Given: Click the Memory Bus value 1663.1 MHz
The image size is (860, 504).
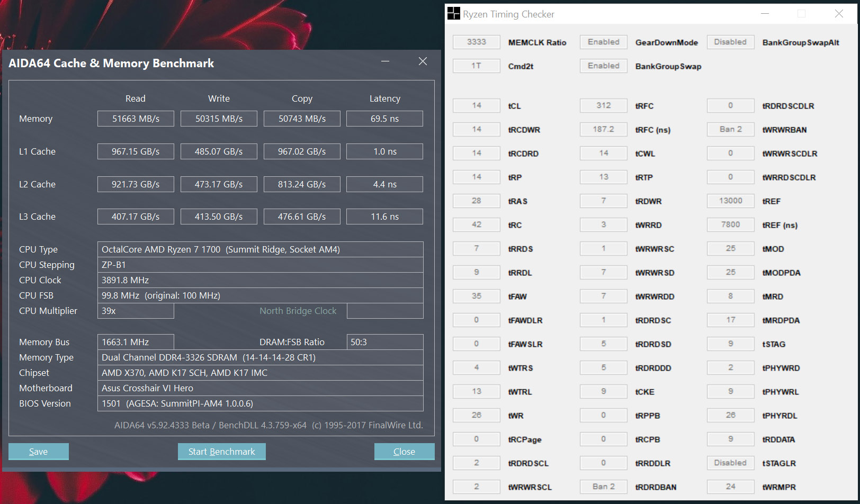Looking at the screenshot, I should 136,342.
